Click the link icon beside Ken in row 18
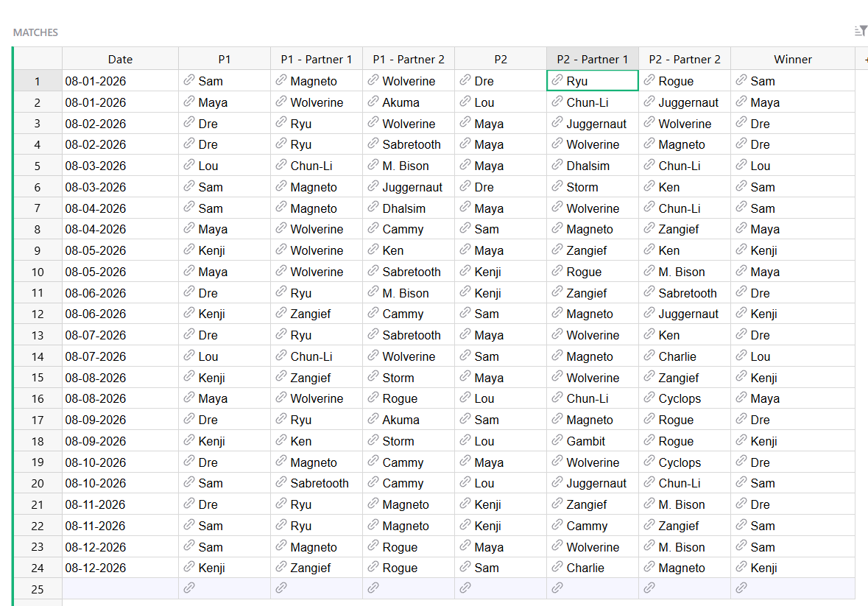 281,440
